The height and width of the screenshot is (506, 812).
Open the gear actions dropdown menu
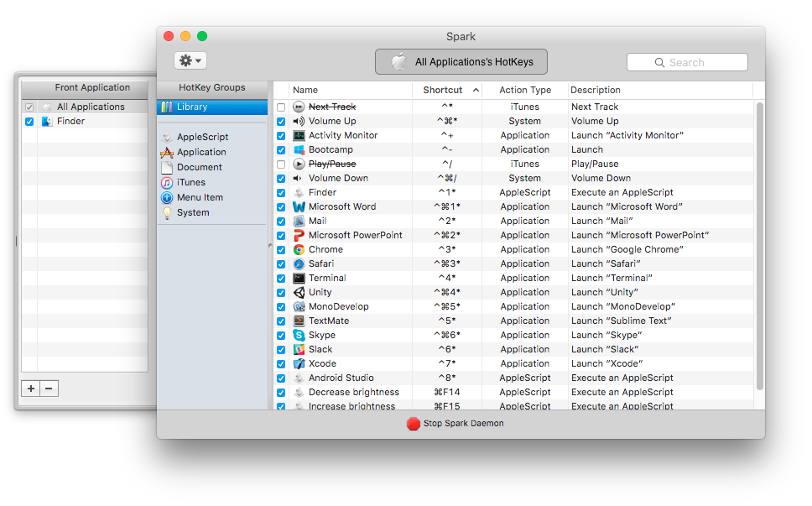click(x=190, y=60)
